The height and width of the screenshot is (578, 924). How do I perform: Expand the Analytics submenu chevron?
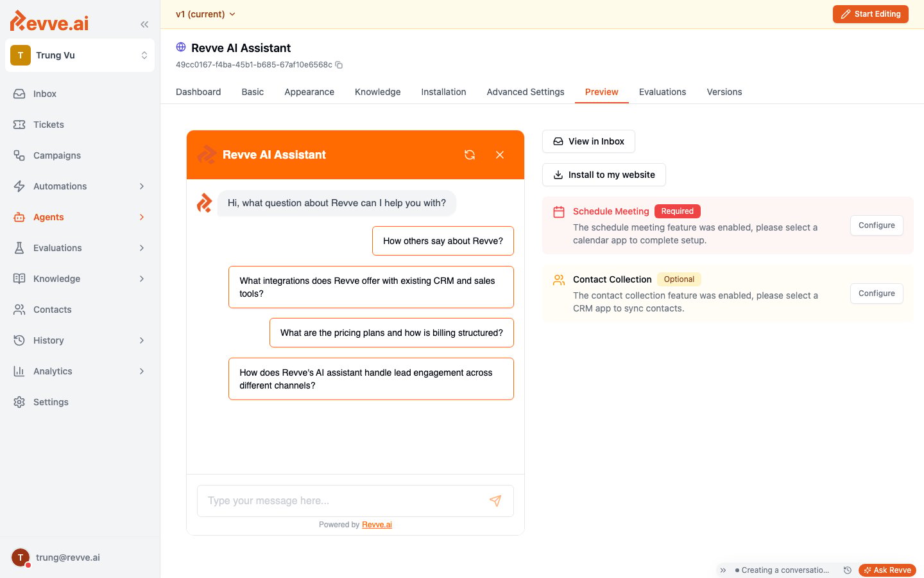click(x=142, y=371)
